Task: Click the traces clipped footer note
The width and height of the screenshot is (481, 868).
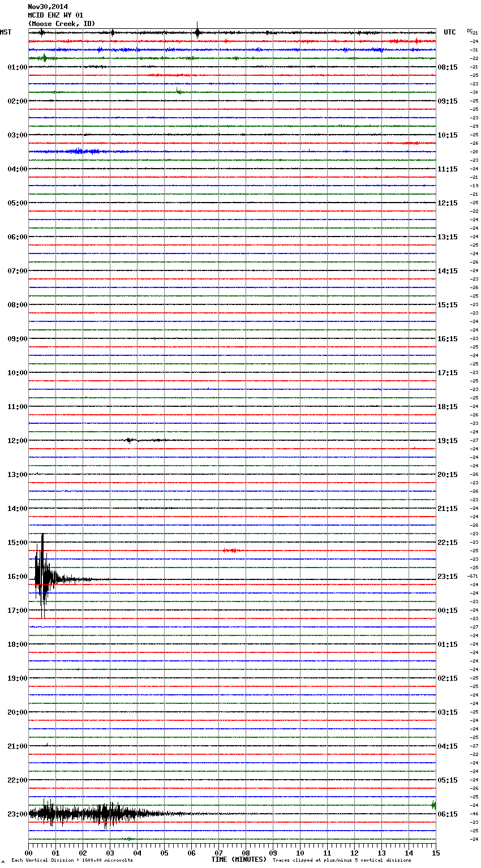Action: pos(342,861)
